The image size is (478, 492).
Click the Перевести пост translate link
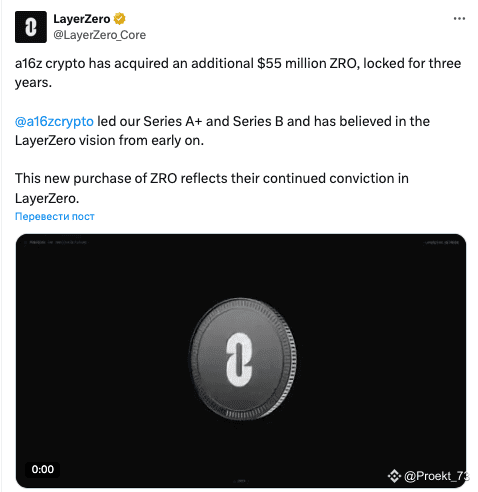click(x=55, y=216)
